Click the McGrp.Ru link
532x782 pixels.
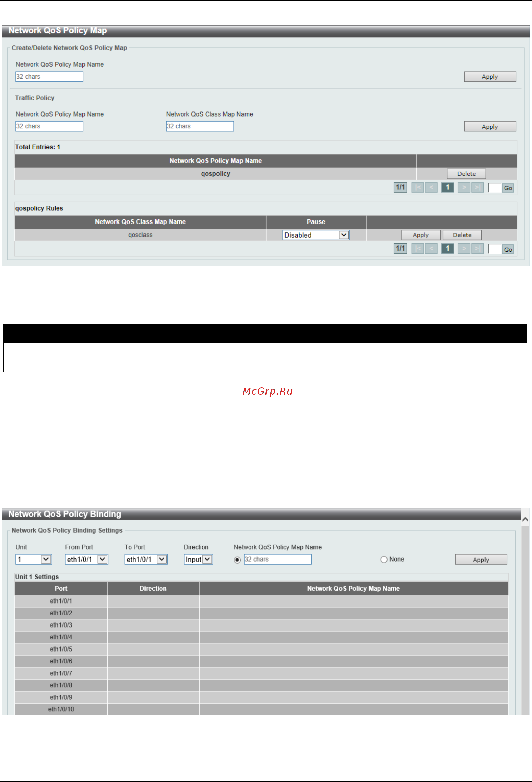coord(267,391)
